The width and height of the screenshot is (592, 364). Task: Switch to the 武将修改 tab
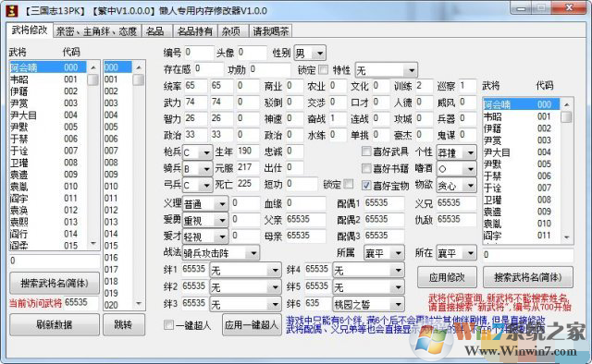pos(30,30)
